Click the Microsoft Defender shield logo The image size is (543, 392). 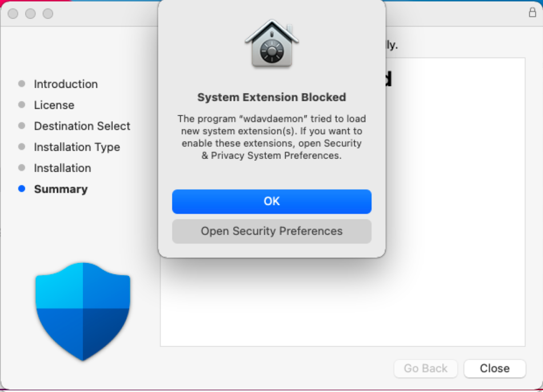tap(83, 311)
